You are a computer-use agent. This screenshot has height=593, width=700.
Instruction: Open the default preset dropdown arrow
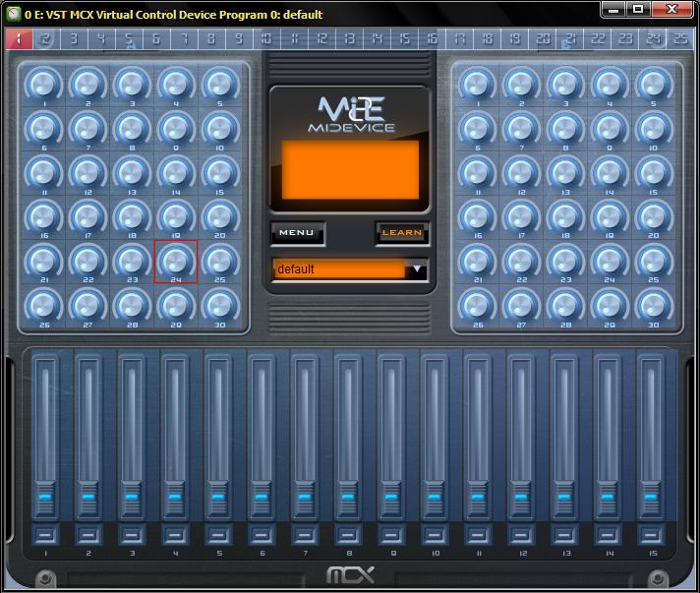pyautogui.click(x=417, y=269)
